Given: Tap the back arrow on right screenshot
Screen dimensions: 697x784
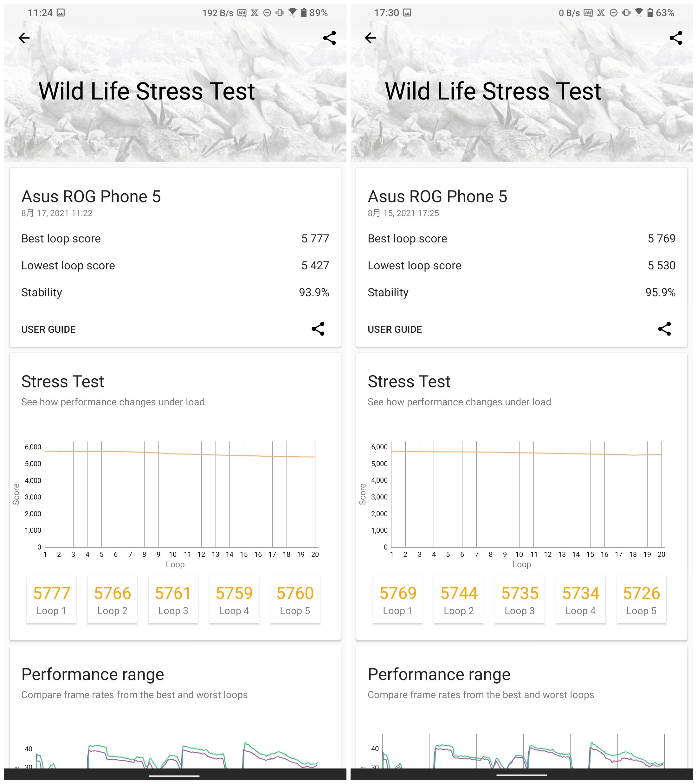Looking at the screenshot, I should coord(371,38).
